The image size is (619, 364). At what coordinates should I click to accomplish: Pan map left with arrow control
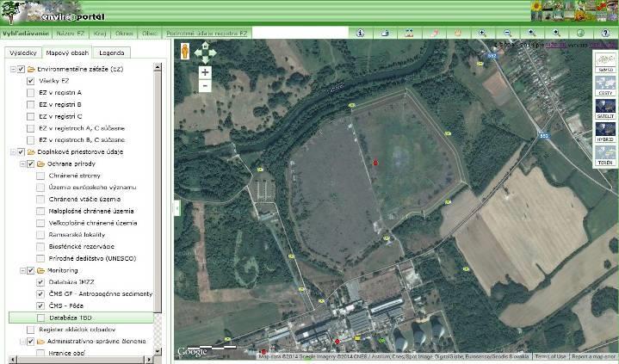(x=197, y=52)
